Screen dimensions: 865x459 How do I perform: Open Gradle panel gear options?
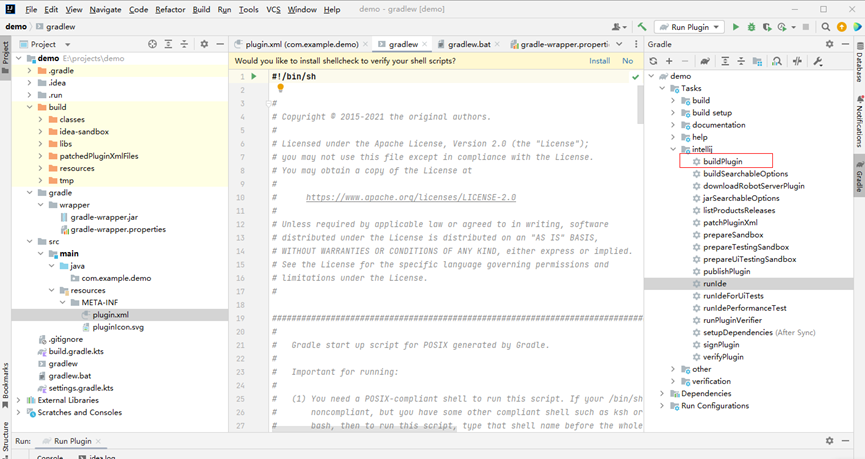coord(830,44)
